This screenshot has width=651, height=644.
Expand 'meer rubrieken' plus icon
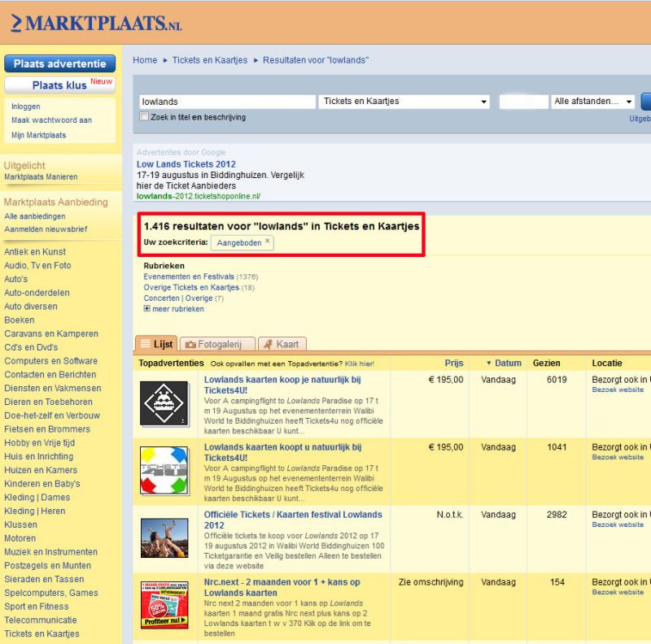pos(146,309)
